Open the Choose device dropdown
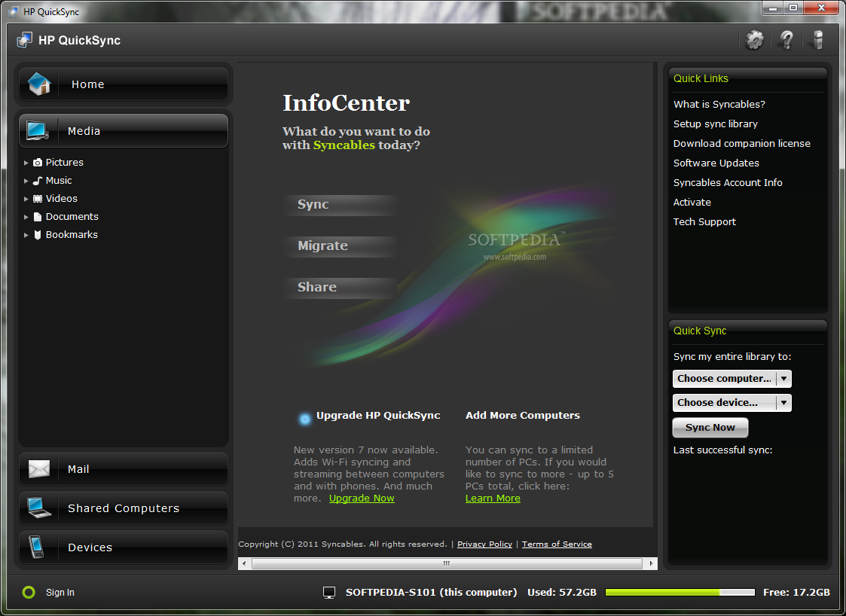The width and height of the screenshot is (846, 616). 731,402
